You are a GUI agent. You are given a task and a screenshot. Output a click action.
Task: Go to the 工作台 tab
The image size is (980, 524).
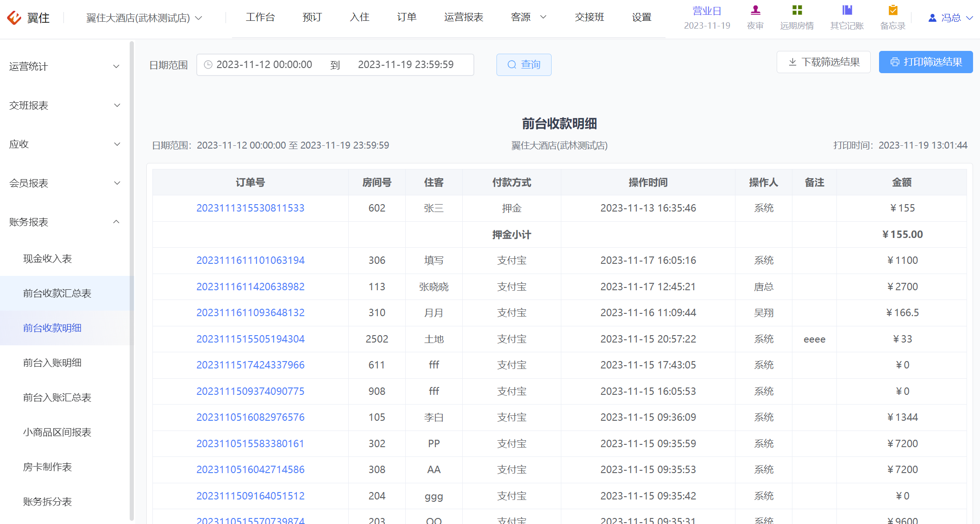pos(260,17)
